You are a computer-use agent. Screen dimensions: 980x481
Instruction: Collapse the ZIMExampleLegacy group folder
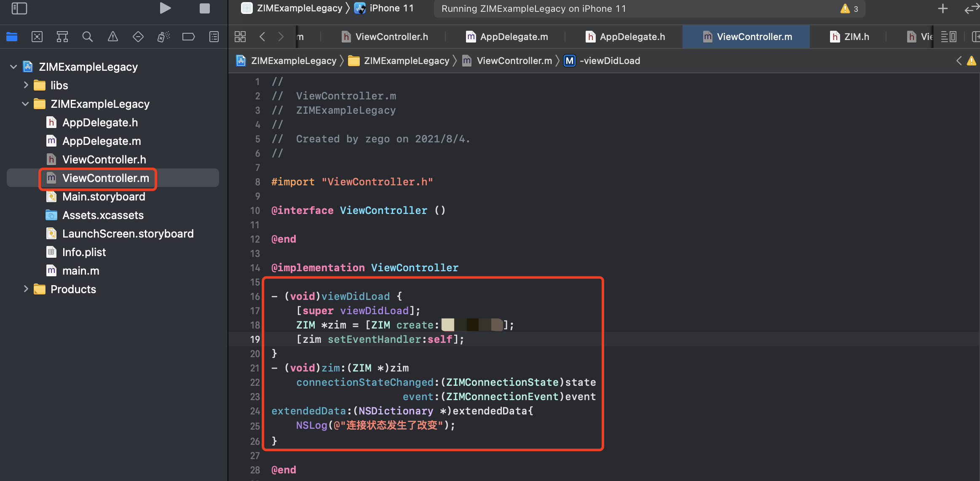[25, 104]
